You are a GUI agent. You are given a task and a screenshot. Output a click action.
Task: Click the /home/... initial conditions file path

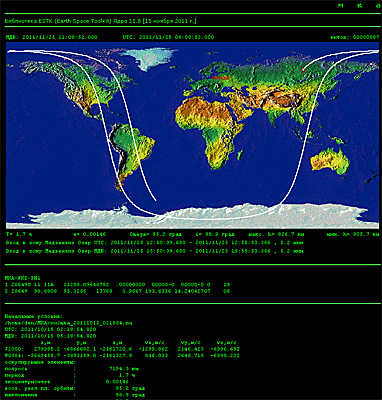pos(64,323)
